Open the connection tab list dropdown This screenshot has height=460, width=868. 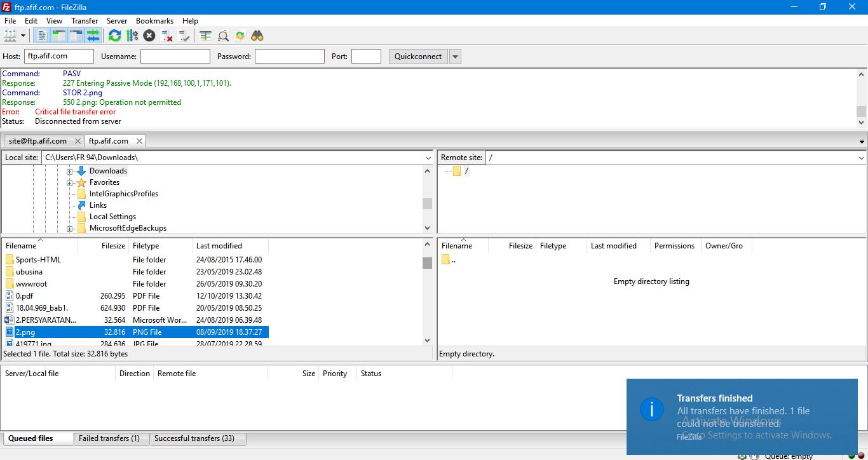coord(862,142)
